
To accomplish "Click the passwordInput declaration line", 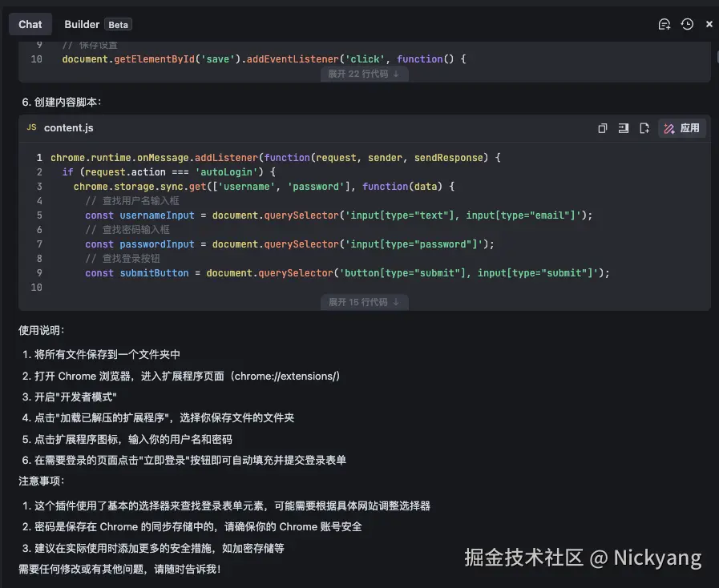I will coord(290,244).
